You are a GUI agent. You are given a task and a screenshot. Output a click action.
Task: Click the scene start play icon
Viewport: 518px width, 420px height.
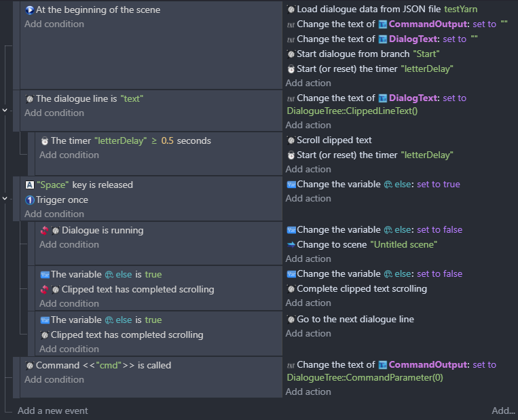[x=29, y=10]
